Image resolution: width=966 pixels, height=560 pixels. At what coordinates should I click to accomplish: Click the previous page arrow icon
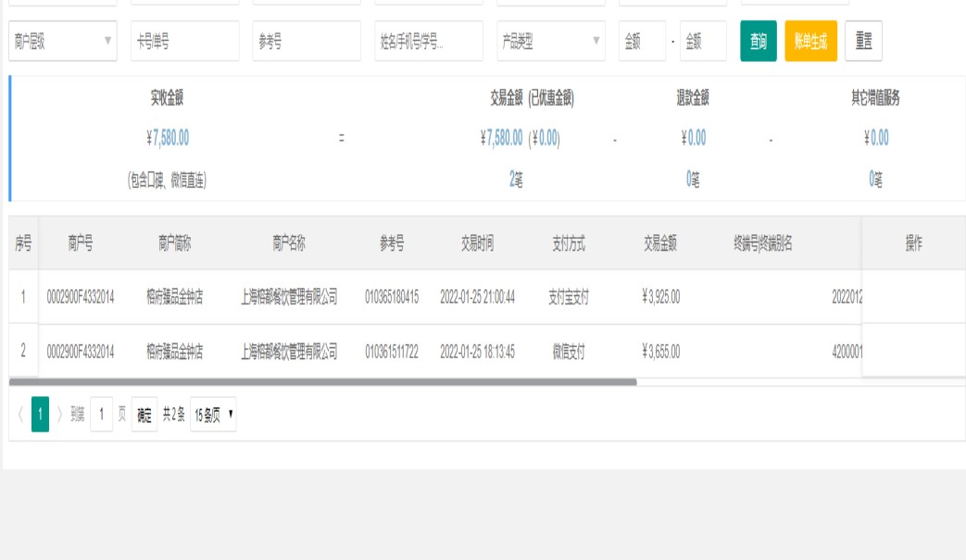coord(20,416)
